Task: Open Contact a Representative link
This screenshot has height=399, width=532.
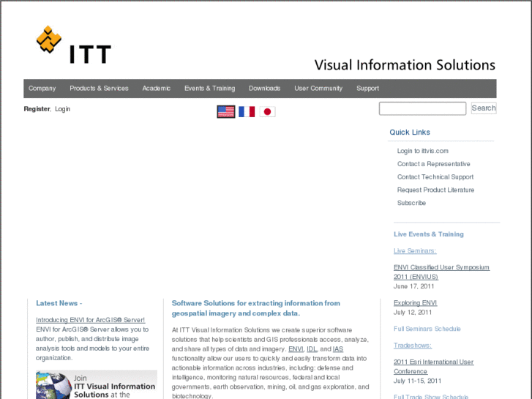Action: tap(434, 164)
